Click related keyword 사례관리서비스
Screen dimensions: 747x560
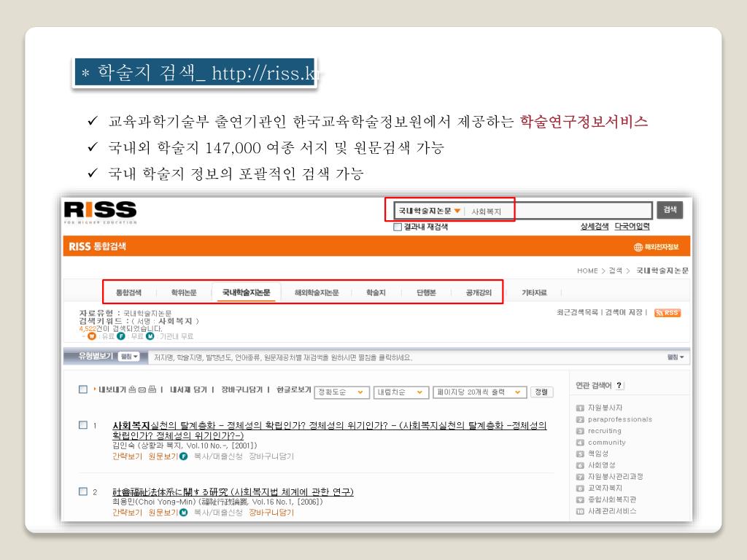(612, 510)
